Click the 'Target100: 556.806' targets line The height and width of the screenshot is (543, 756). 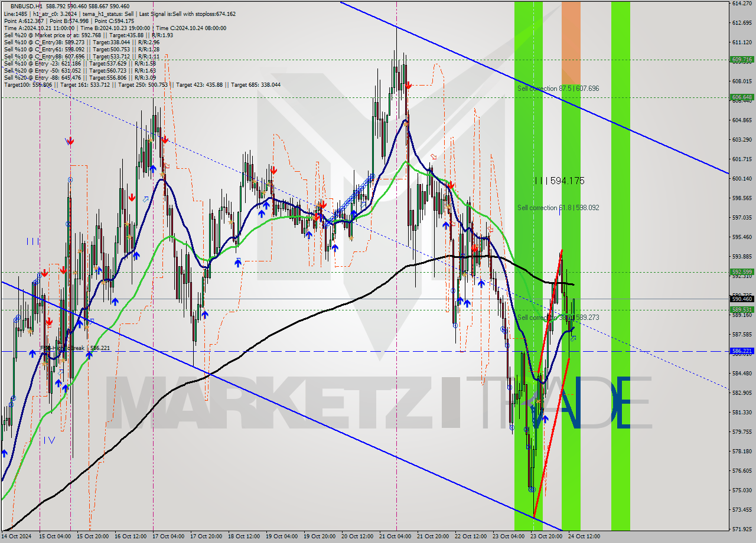point(142,84)
